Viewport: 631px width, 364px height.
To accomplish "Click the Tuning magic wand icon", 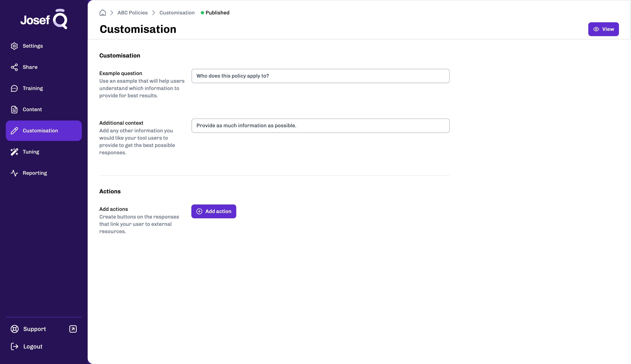I will [x=14, y=152].
